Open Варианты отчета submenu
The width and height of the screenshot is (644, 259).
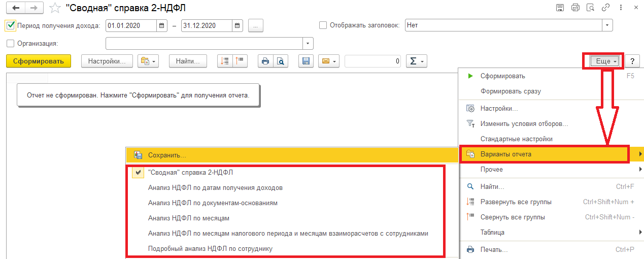click(x=551, y=154)
